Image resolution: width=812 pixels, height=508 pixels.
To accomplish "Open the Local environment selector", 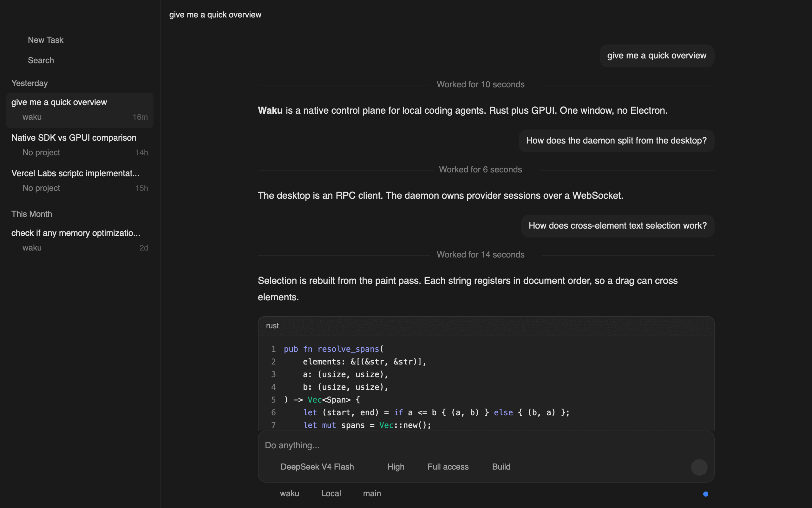I will (x=331, y=493).
